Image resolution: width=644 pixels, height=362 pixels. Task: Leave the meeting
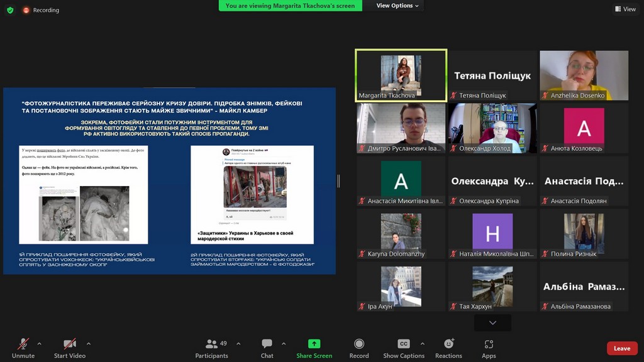coord(621,348)
